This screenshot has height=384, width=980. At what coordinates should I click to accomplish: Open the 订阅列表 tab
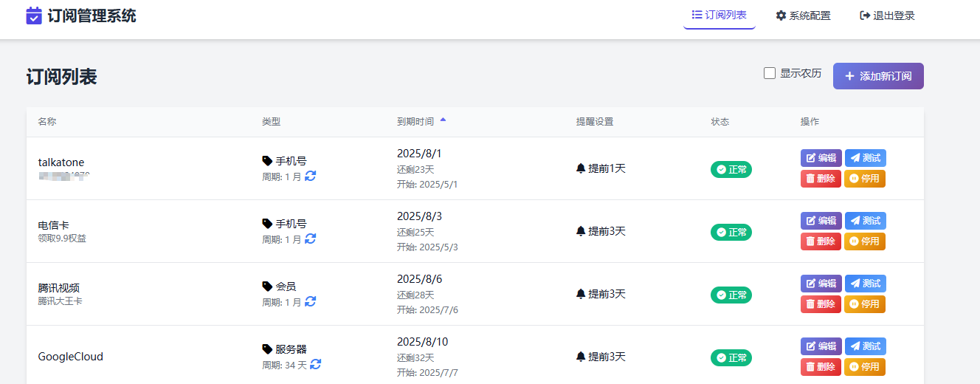(719, 15)
